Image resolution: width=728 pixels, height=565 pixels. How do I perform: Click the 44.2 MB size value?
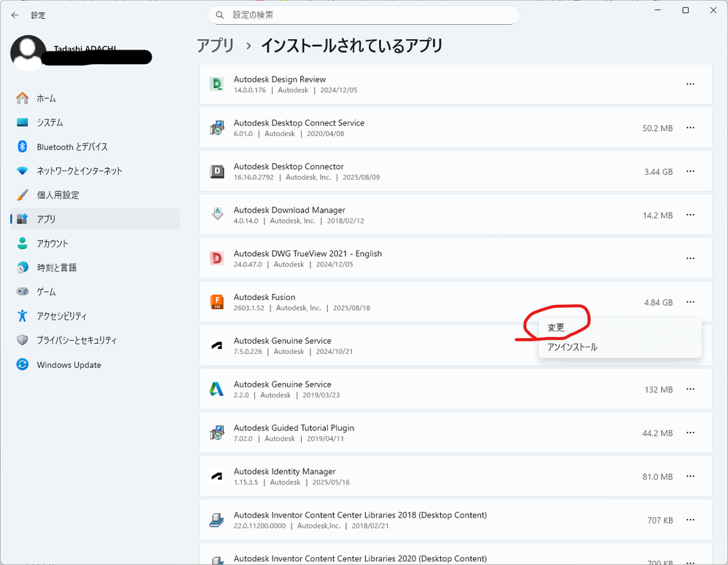(657, 433)
